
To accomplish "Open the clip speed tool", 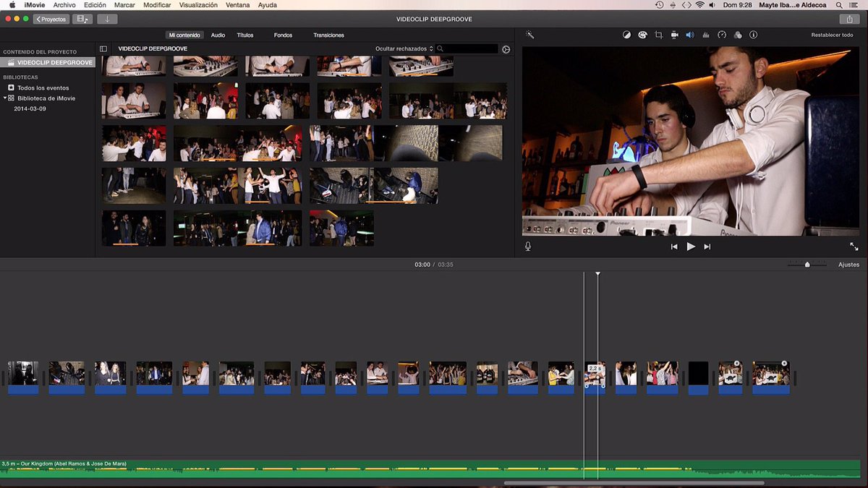I will coord(721,35).
